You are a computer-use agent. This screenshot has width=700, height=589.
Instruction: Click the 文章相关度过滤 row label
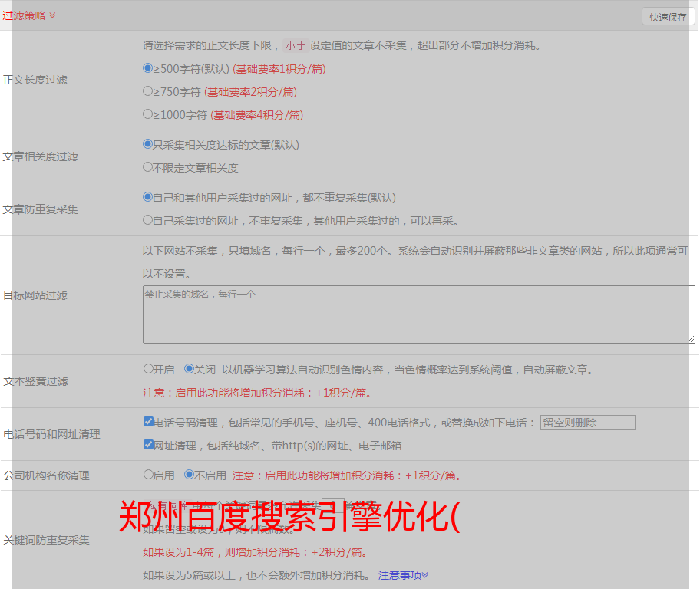click(40, 156)
